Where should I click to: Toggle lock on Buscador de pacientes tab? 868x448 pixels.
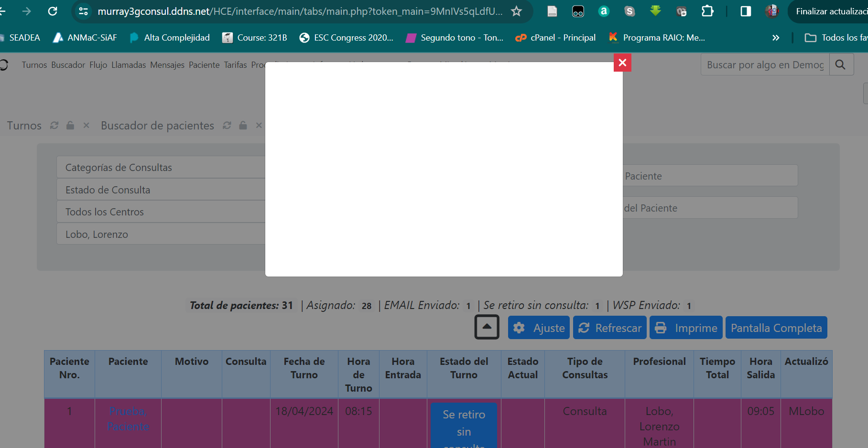(x=243, y=125)
